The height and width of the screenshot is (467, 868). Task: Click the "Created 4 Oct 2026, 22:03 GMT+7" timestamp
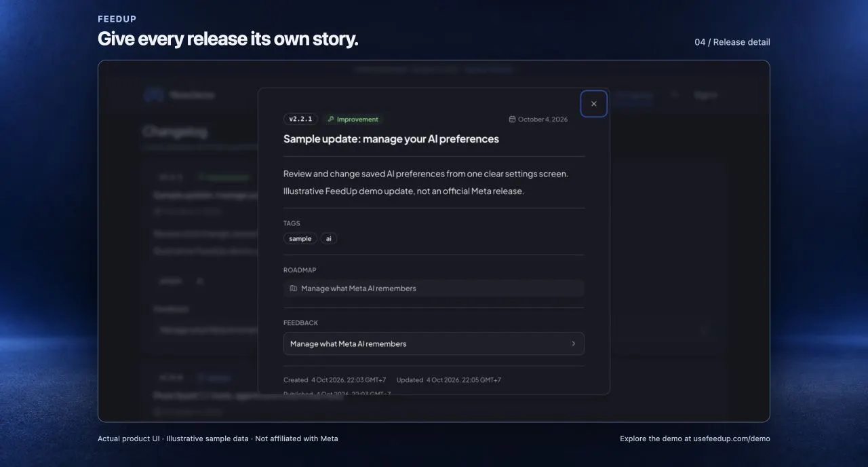[335, 380]
